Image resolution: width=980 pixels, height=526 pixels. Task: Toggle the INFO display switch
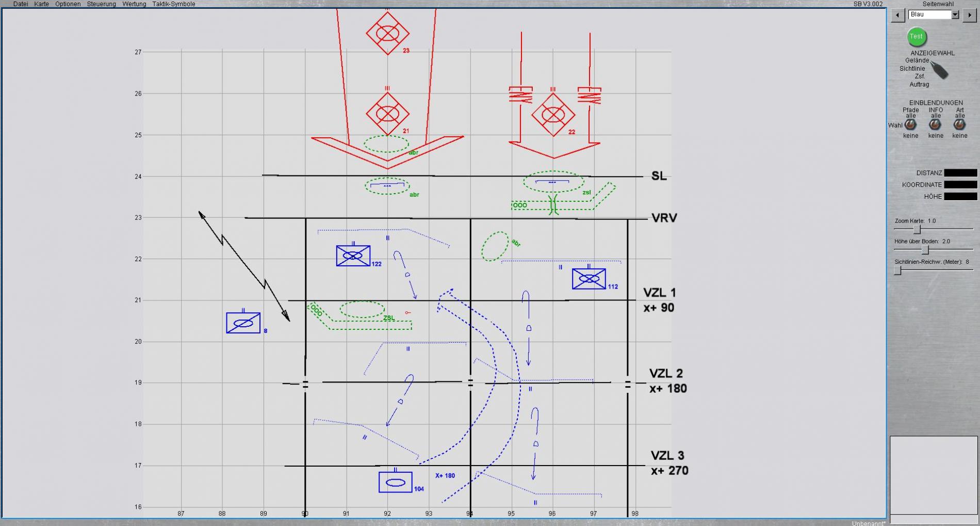coord(935,125)
